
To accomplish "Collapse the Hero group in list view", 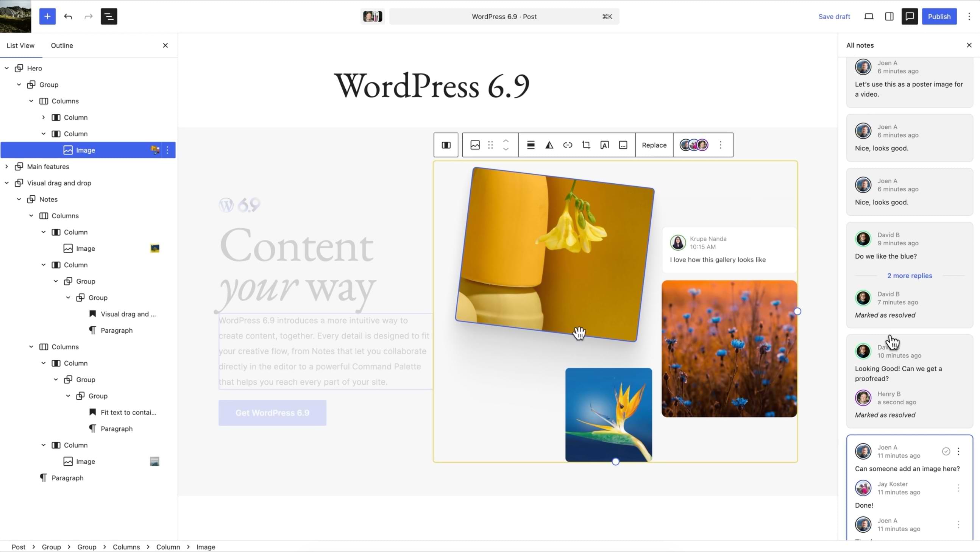I will [x=6, y=68].
